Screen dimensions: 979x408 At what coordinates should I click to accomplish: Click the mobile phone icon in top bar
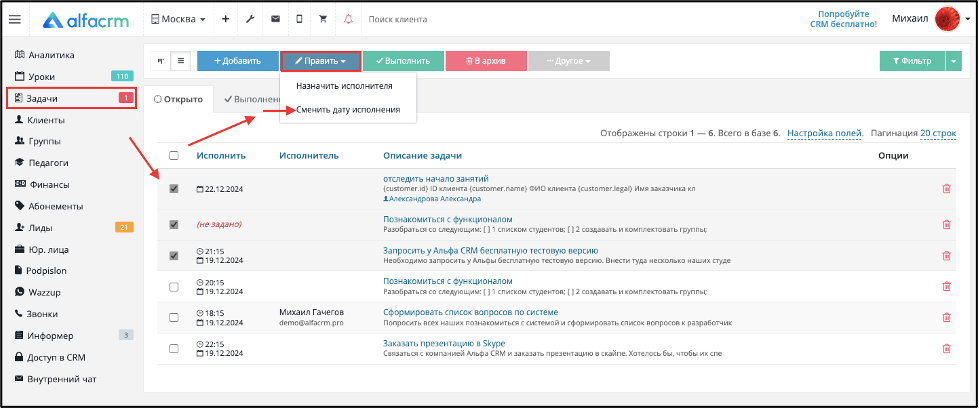tap(299, 19)
